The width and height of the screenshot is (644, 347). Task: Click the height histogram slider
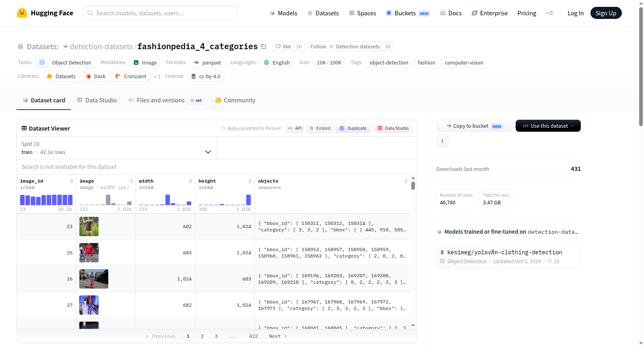pyautogui.click(x=225, y=200)
